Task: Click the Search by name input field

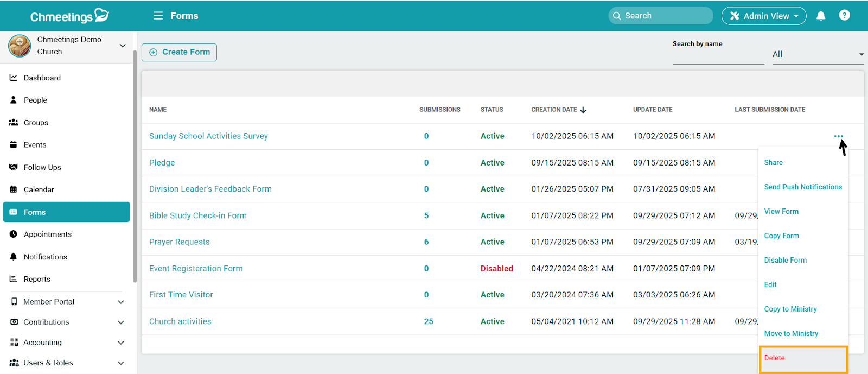Action: click(718, 56)
